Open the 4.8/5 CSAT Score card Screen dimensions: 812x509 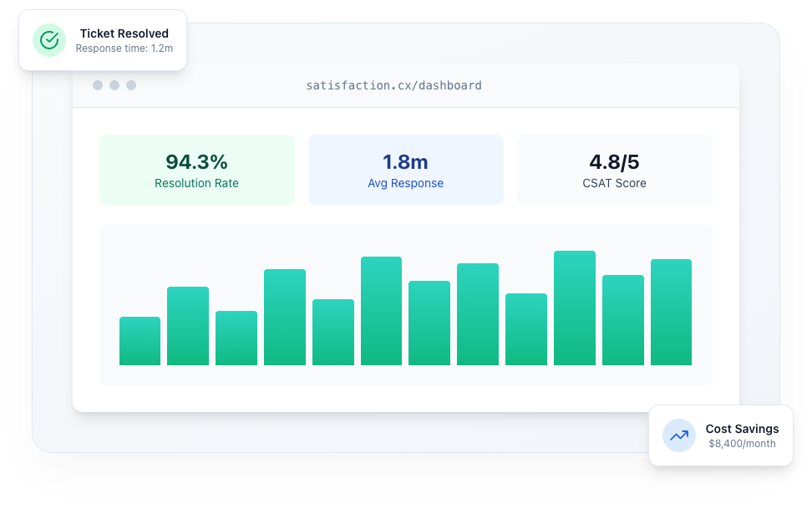614,170
